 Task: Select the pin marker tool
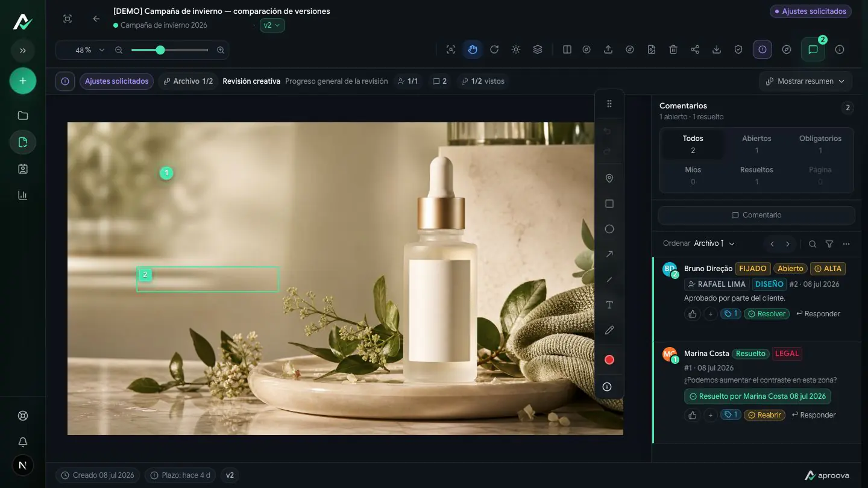609,178
